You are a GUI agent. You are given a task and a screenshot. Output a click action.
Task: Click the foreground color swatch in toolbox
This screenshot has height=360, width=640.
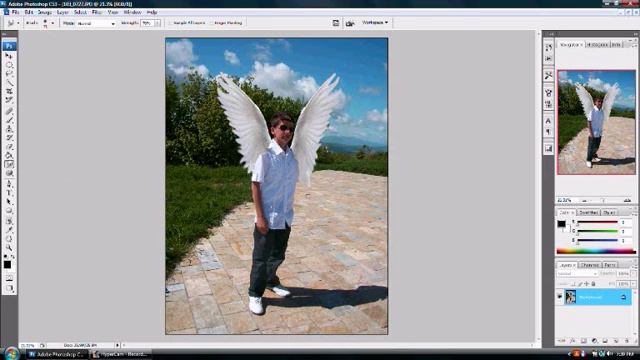[7, 265]
